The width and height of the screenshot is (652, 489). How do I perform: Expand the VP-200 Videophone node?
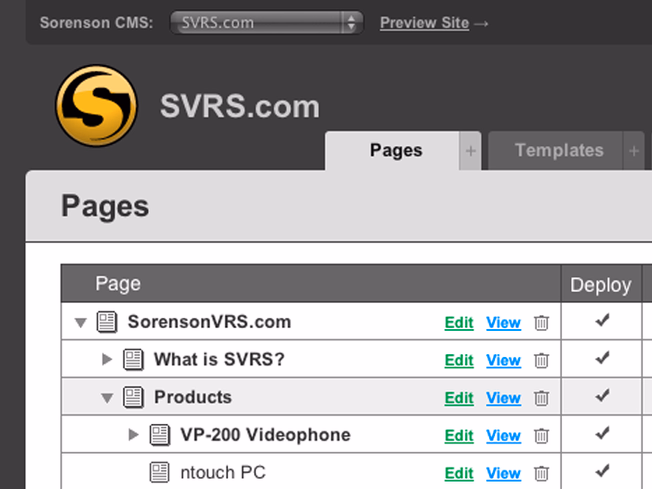tap(133, 435)
